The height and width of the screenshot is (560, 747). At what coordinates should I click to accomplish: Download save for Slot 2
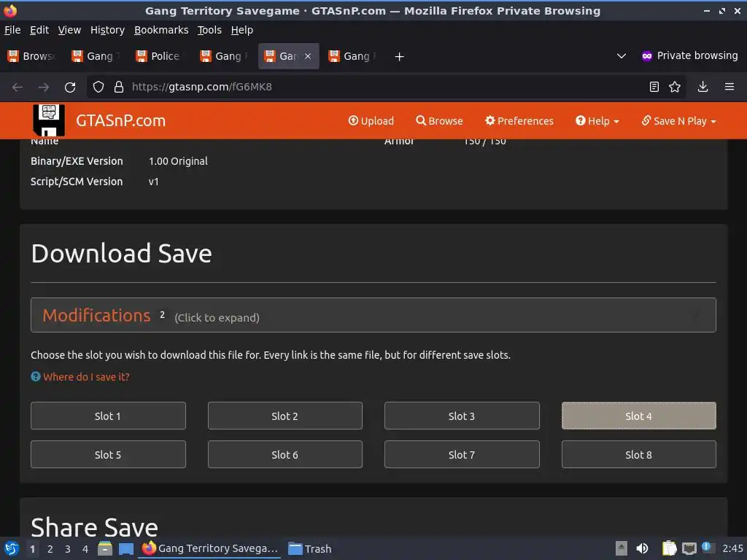tap(285, 416)
